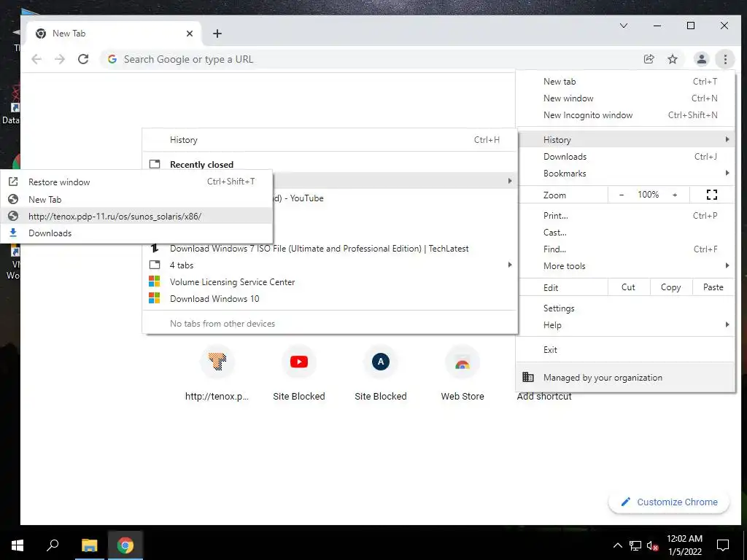Viewport: 747px width, 560px height.
Task: Open the Download Windows 10 history entry
Action: [x=330, y=298]
